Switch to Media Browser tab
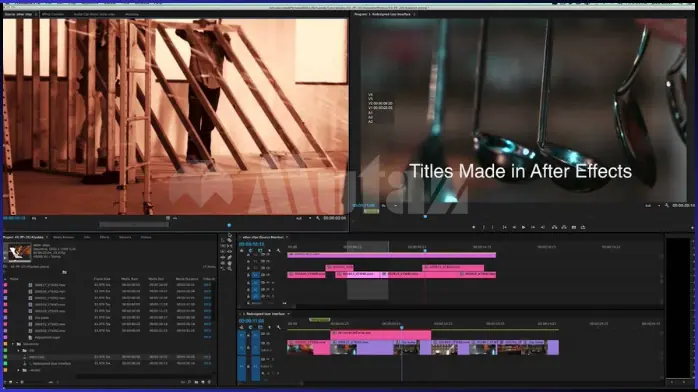This screenshot has height=392, width=698. [x=64, y=237]
